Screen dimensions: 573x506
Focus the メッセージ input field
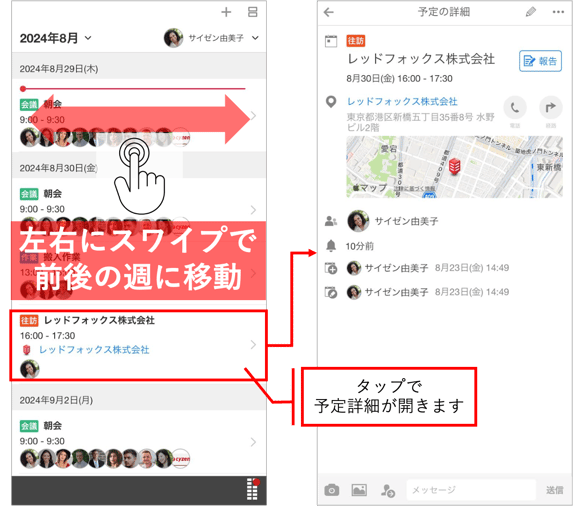click(x=471, y=490)
